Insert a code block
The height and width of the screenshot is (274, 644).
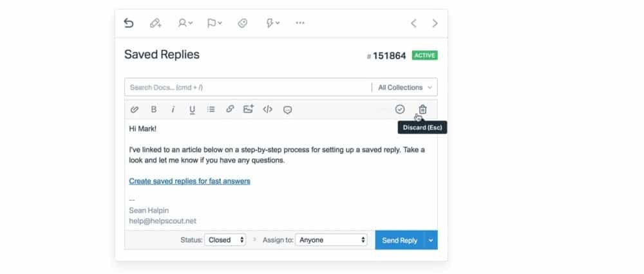pos(267,109)
